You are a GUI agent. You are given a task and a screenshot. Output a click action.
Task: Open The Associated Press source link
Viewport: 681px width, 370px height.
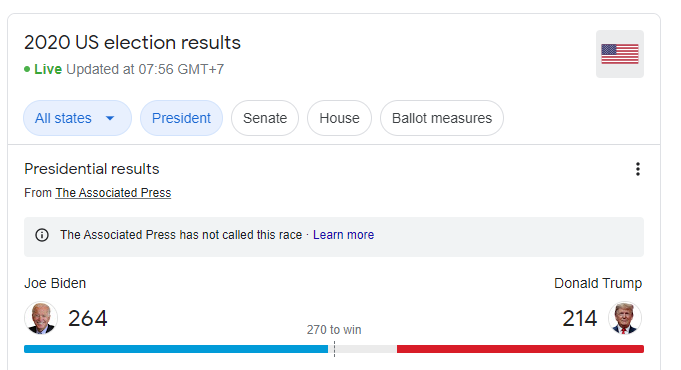113,193
